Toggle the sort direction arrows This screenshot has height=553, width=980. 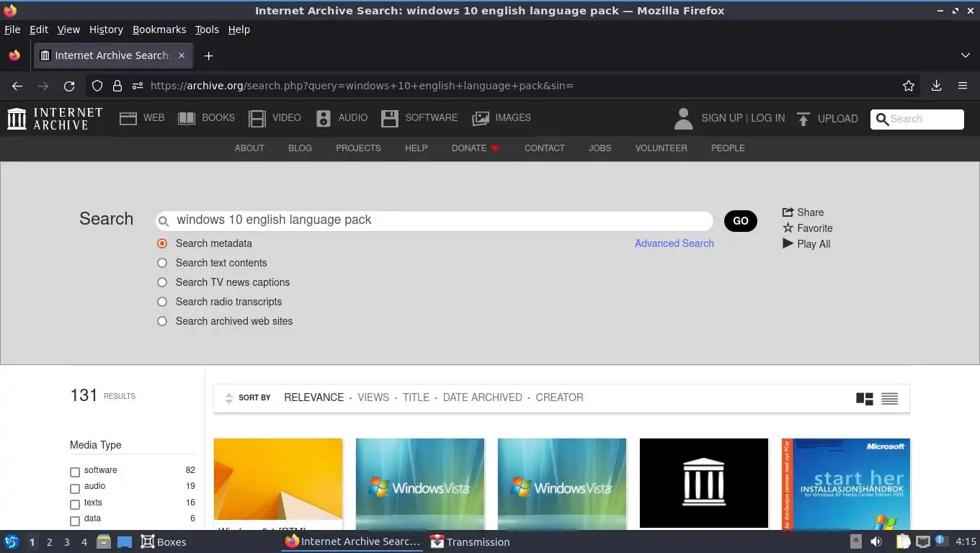click(229, 398)
